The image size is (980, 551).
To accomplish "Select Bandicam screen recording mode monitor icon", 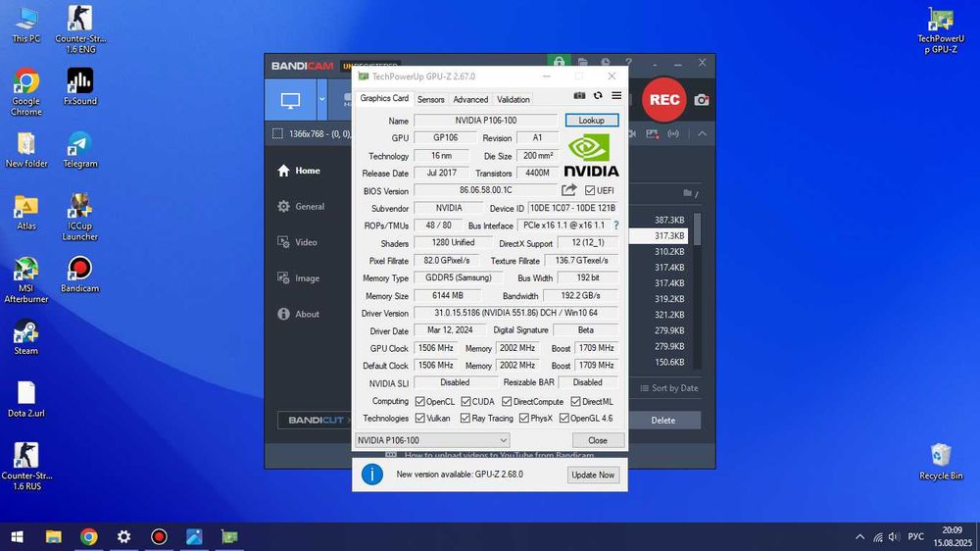I will [x=290, y=100].
